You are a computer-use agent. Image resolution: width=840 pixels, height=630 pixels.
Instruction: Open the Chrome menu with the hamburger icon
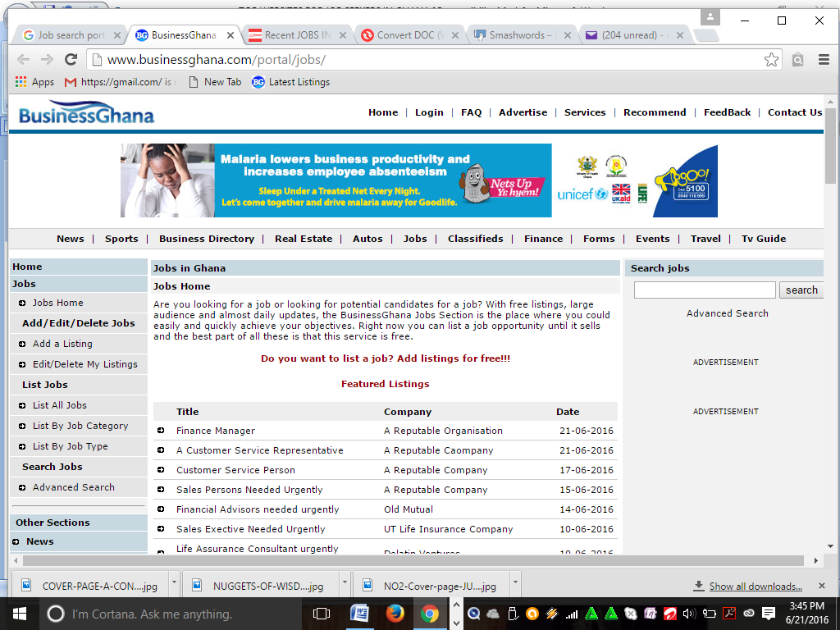point(821,59)
